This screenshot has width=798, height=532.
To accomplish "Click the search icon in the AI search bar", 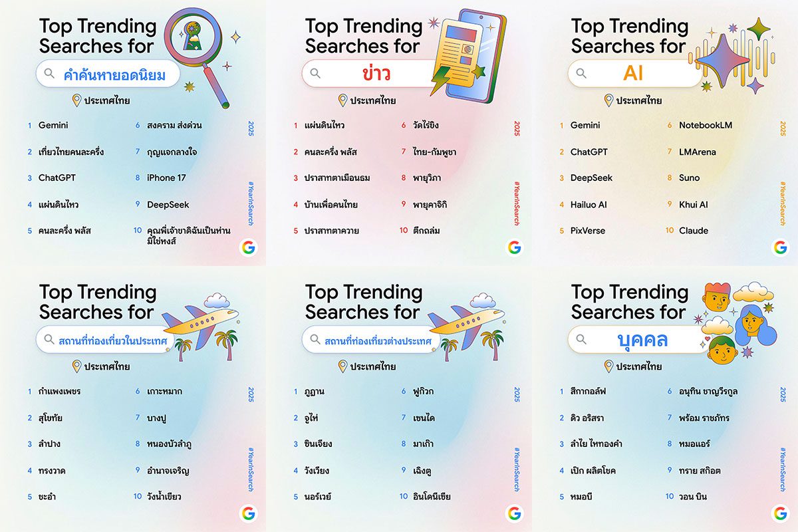I will pos(581,73).
